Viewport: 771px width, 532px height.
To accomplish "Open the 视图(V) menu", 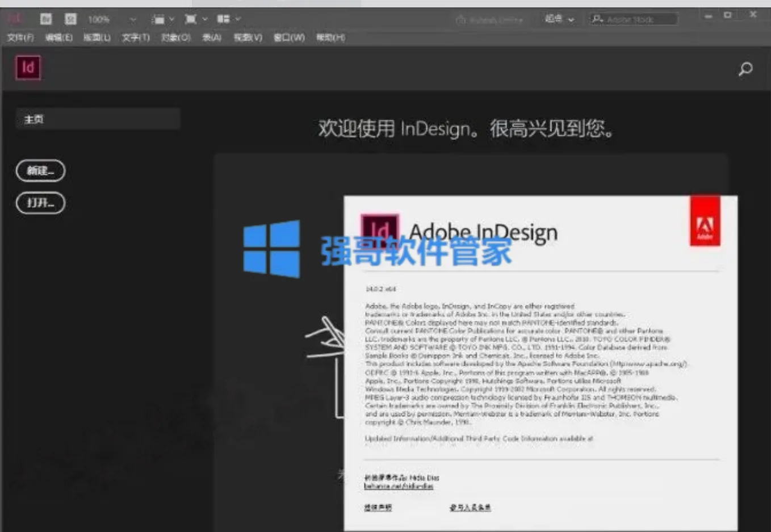I will pos(248,37).
